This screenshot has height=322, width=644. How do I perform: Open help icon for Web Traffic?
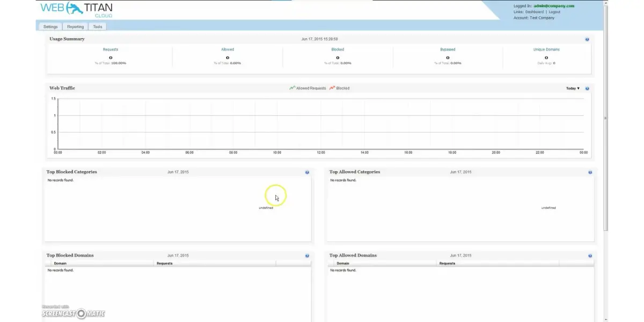tap(587, 89)
